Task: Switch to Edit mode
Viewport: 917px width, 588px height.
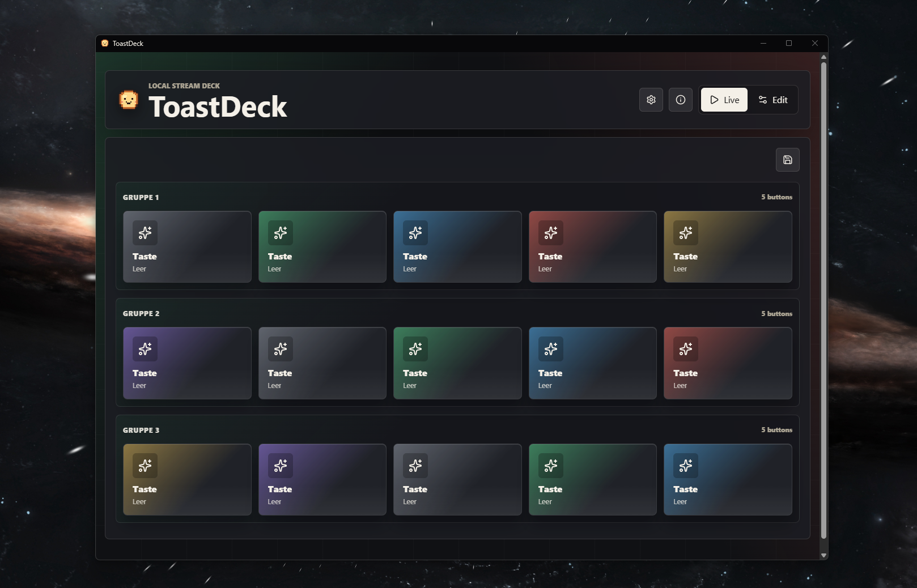Action: (x=773, y=100)
